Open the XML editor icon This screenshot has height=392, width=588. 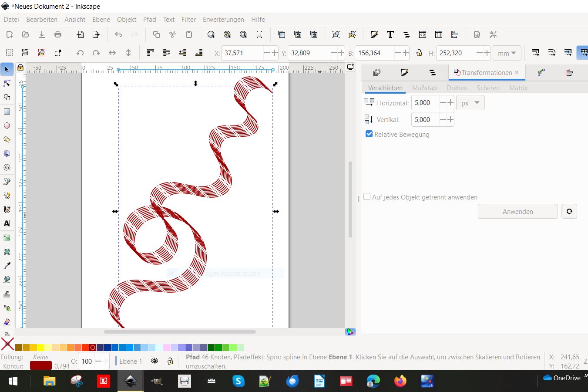click(422, 35)
